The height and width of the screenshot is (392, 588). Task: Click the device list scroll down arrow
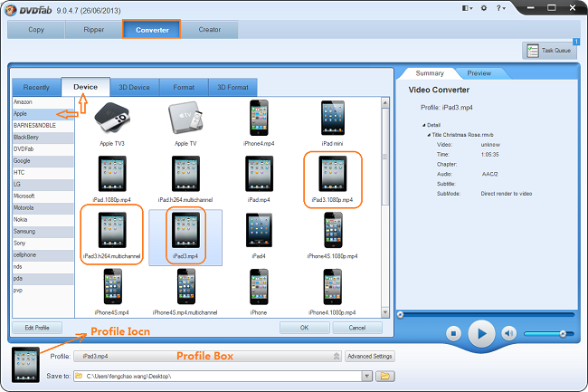(385, 312)
